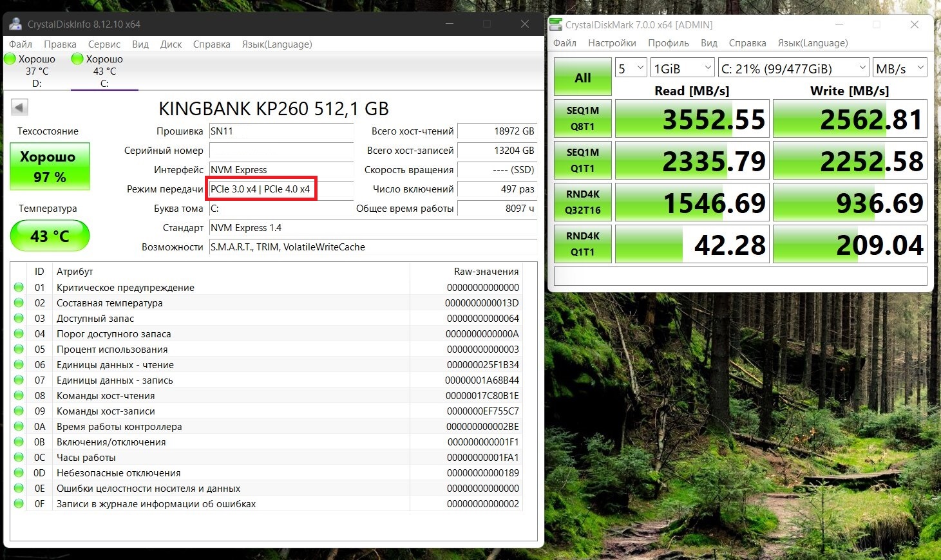Run the RND4K Q1T1 test

[583, 244]
